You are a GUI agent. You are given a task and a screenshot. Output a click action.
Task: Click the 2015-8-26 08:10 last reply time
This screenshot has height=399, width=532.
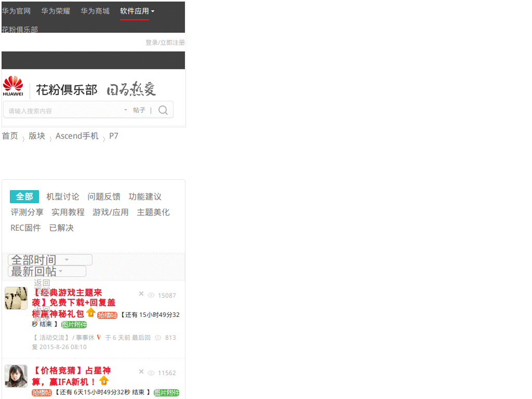[x=63, y=347]
